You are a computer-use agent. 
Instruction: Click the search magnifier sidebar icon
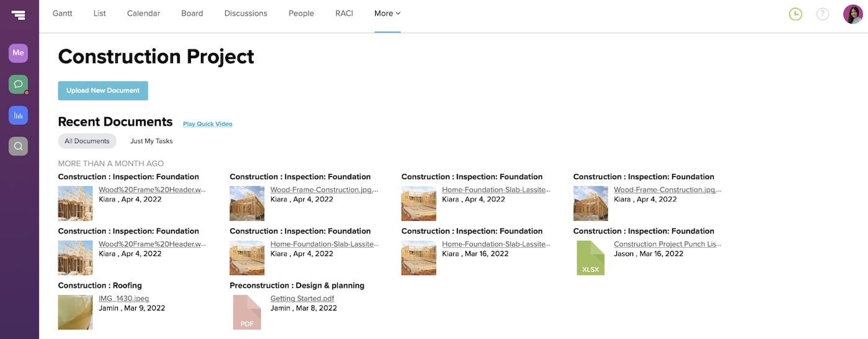coord(19,146)
